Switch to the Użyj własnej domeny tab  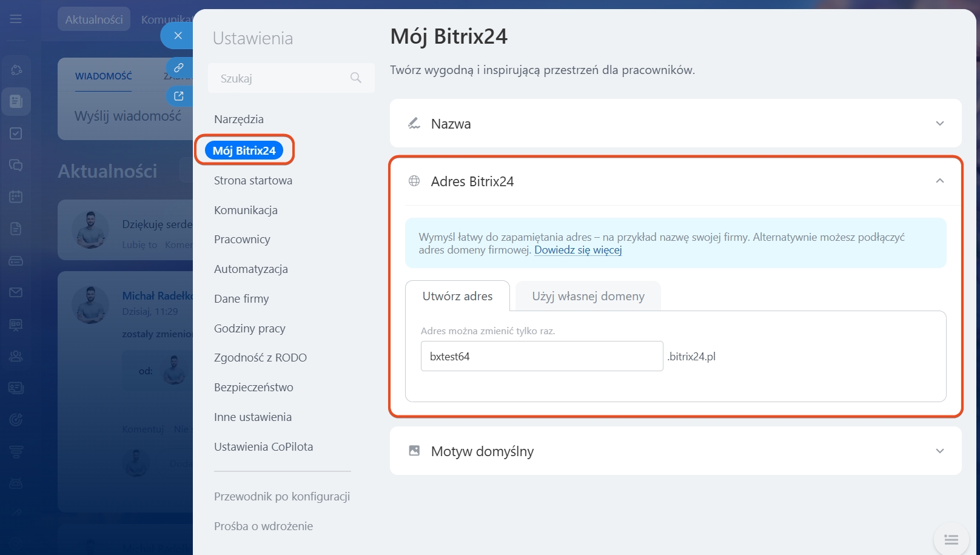pos(588,297)
